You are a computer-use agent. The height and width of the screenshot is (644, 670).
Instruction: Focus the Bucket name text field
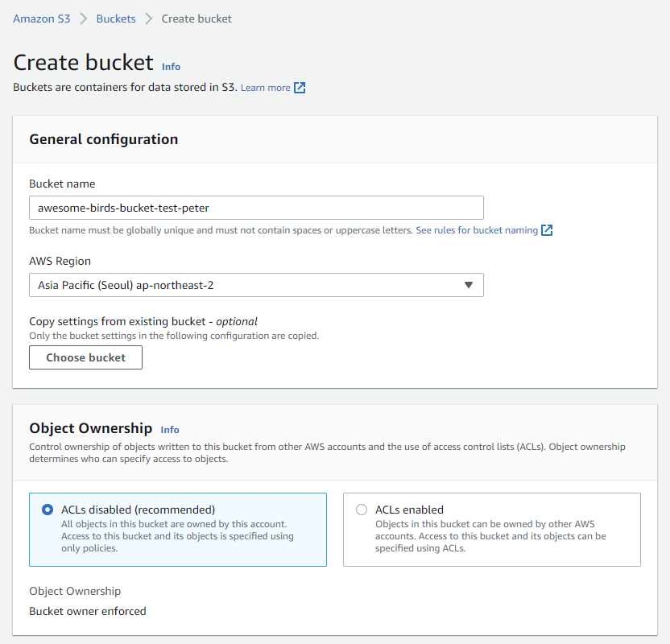pos(256,208)
